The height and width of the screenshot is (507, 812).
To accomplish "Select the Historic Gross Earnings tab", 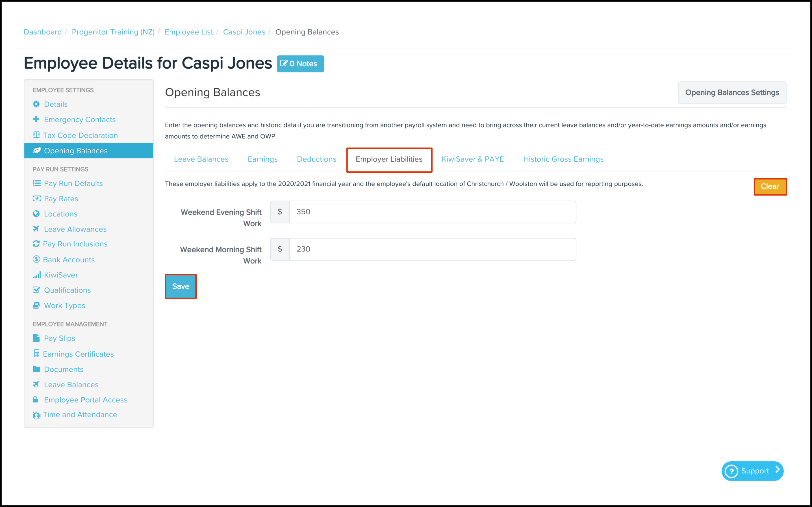I will tap(563, 159).
